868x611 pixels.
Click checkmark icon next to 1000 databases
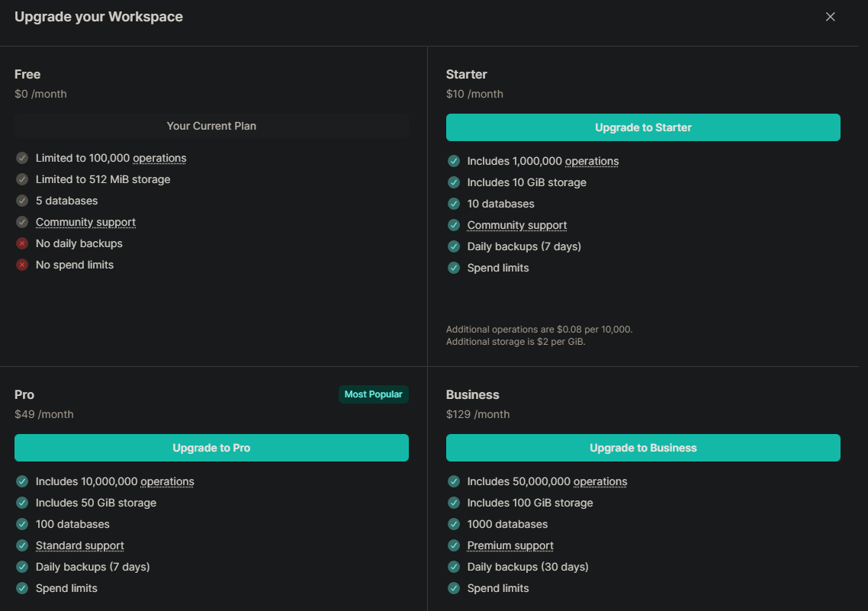[x=454, y=524]
